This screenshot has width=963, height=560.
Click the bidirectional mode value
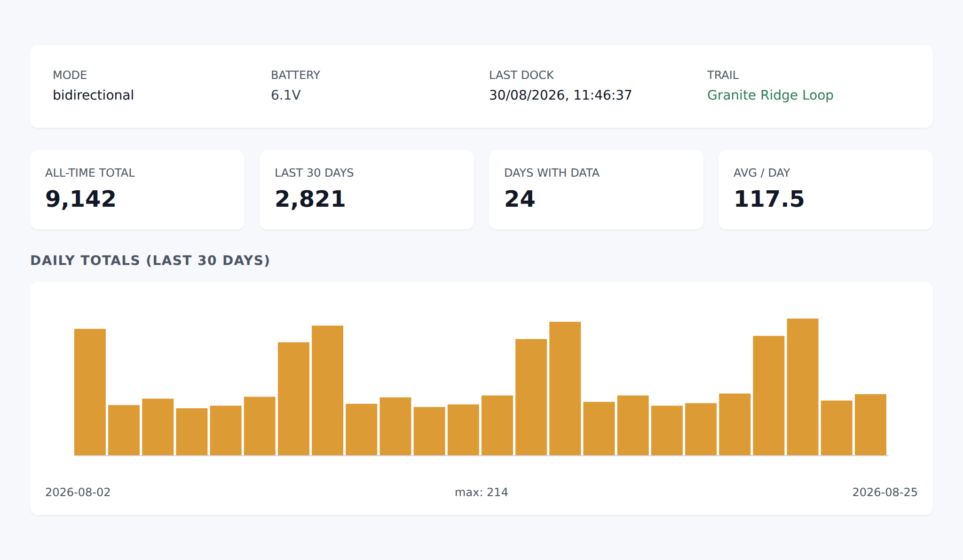[x=93, y=95]
